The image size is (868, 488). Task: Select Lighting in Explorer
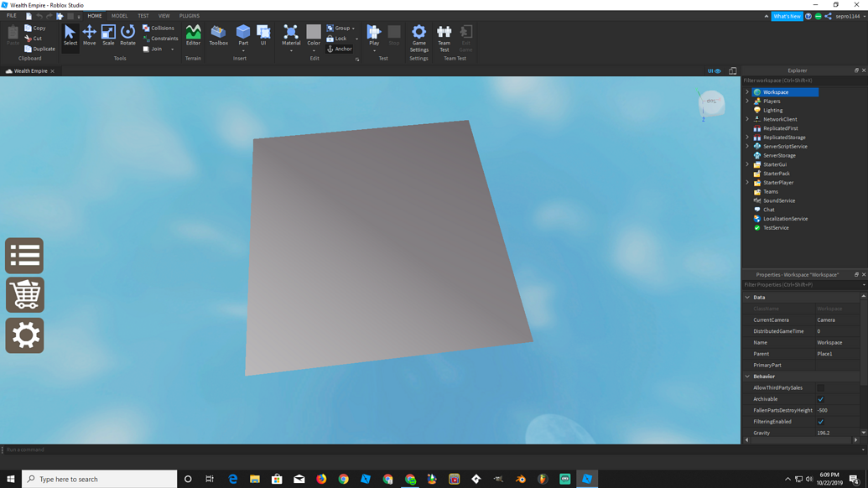pyautogui.click(x=772, y=110)
